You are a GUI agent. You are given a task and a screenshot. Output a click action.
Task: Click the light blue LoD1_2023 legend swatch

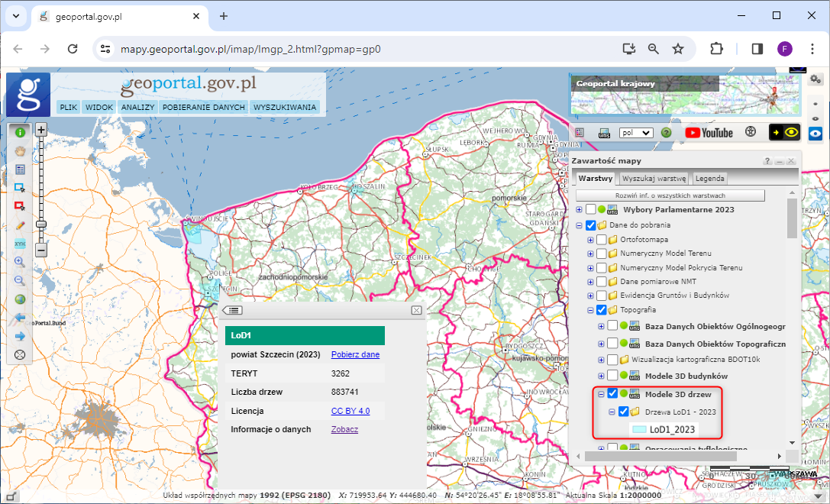(639, 429)
